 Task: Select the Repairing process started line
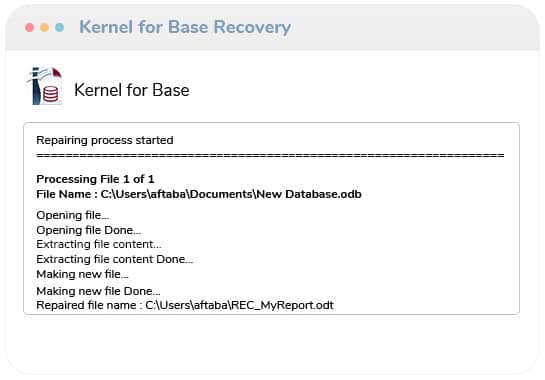(x=105, y=140)
